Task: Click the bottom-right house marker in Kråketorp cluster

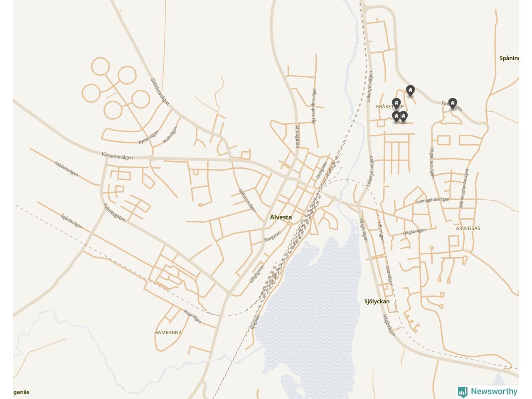Action: coord(403,116)
